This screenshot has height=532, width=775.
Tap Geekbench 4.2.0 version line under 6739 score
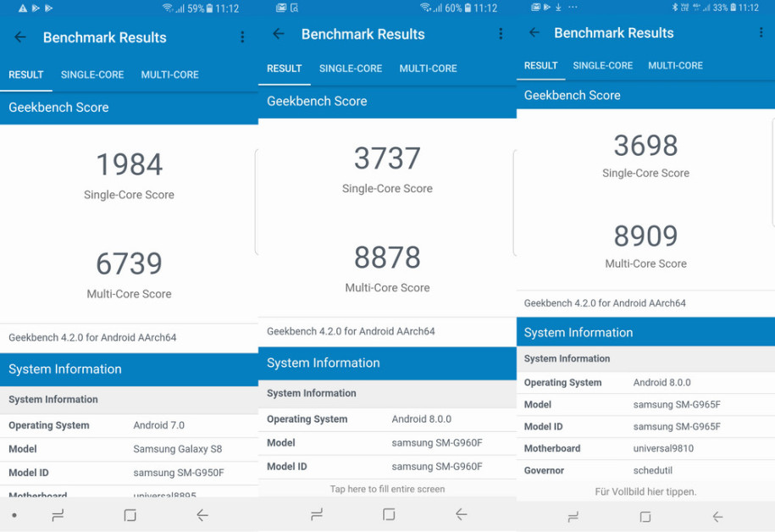(x=92, y=338)
